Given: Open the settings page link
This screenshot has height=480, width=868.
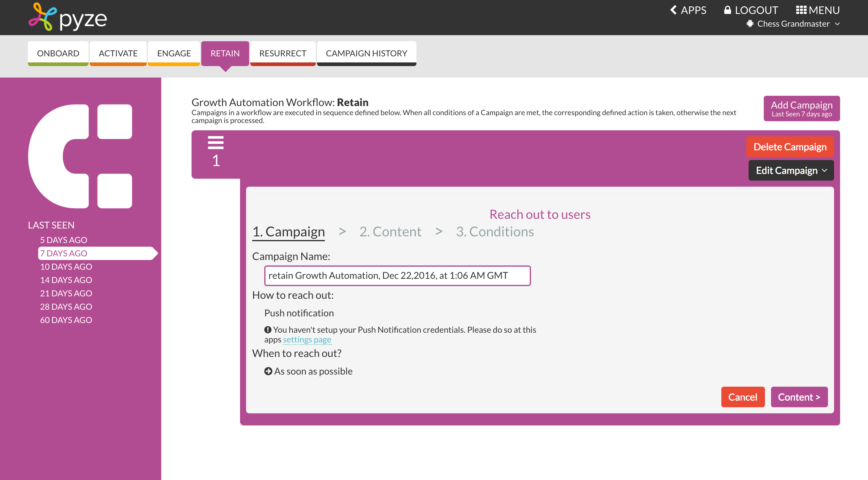Looking at the screenshot, I should pyautogui.click(x=307, y=339).
